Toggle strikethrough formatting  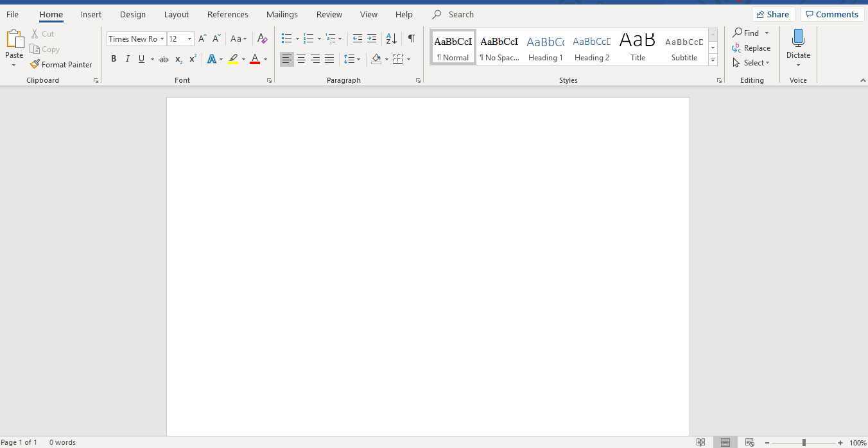(164, 58)
